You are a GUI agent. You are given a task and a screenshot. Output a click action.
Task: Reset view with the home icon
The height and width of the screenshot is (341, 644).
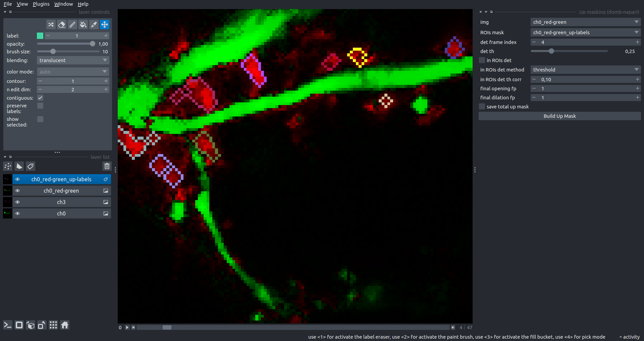pos(65,325)
